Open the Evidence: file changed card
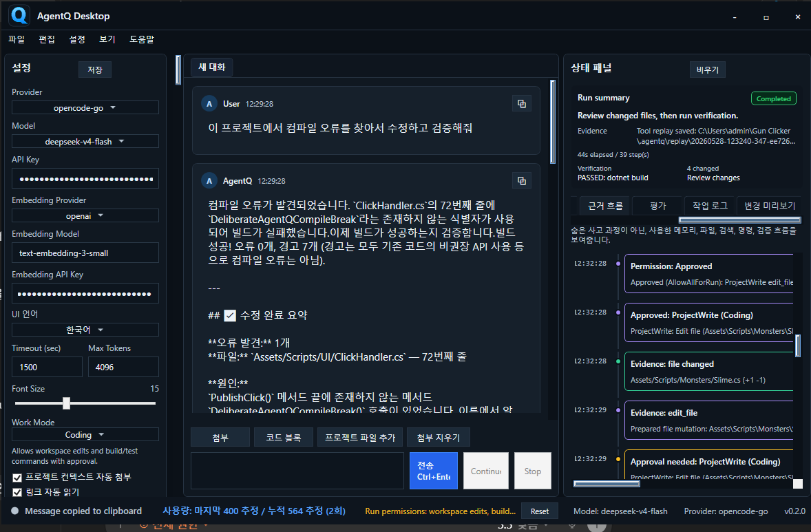This screenshot has height=532, width=811. coord(709,371)
